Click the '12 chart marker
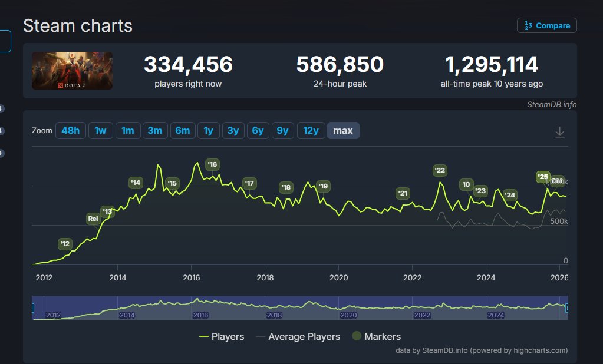 coord(65,244)
